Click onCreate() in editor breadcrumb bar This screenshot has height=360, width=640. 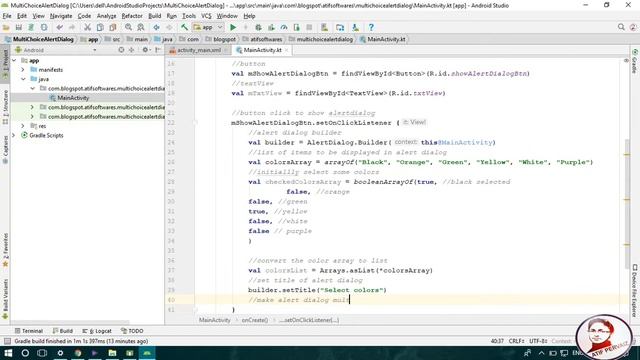point(255,320)
